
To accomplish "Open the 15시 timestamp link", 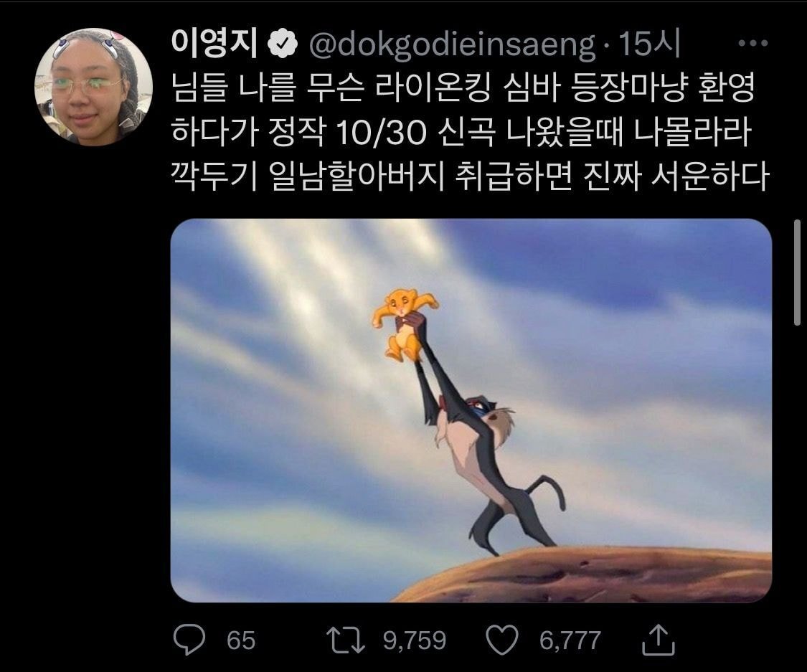I will (x=649, y=44).
